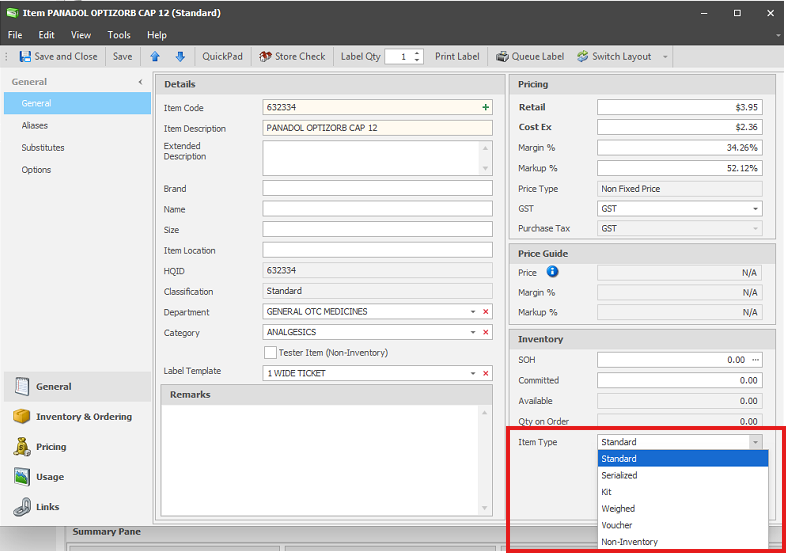Viewport: 786px width, 553px height.
Task: Click Save and Close disk icon
Action: pos(25,57)
